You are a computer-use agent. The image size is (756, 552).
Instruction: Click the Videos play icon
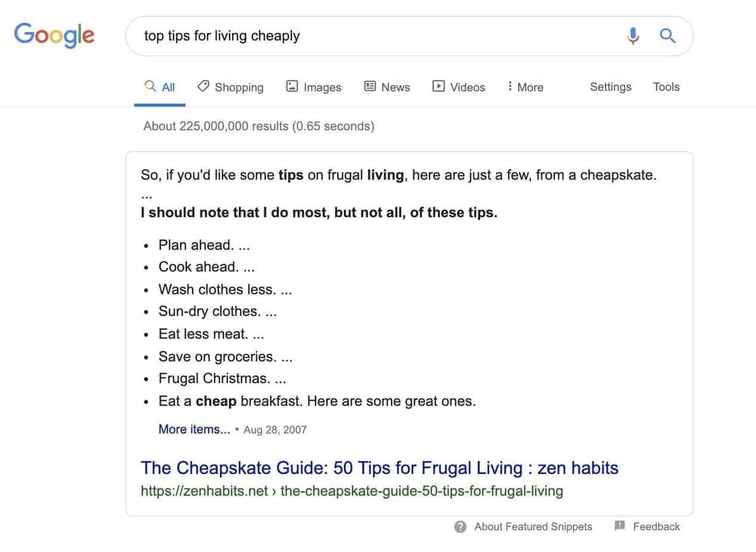439,87
